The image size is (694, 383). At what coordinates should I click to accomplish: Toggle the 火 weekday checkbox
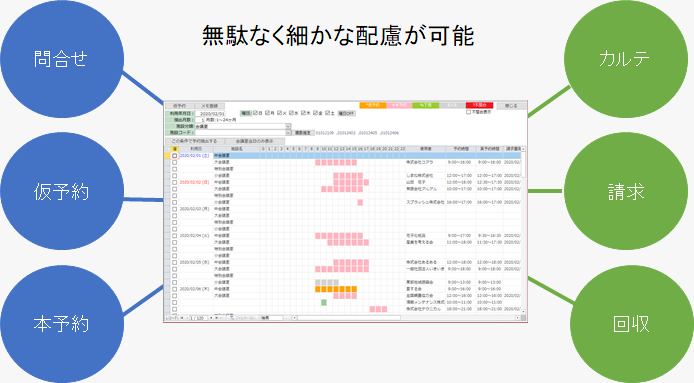point(279,113)
